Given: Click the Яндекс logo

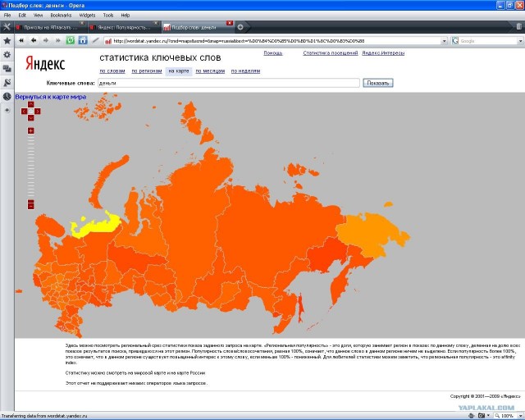Looking at the screenshot, I should click(x=45, y=63).
